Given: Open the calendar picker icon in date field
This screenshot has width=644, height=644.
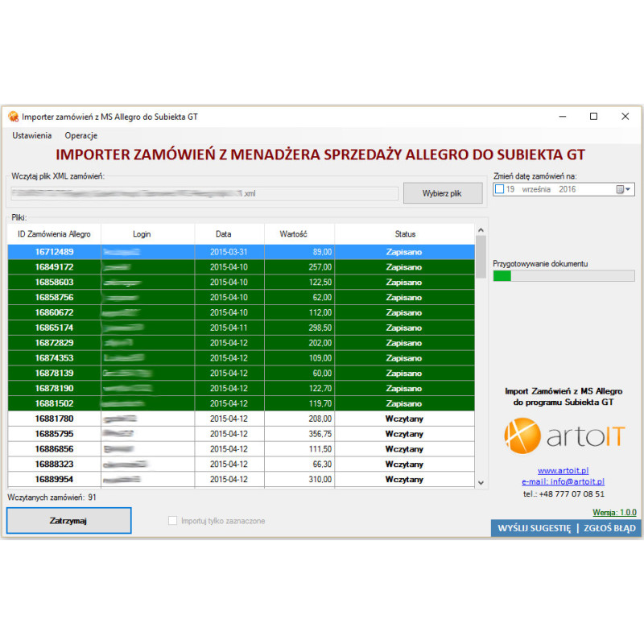Looking at the screenshot, I should (x=620, y=190).
